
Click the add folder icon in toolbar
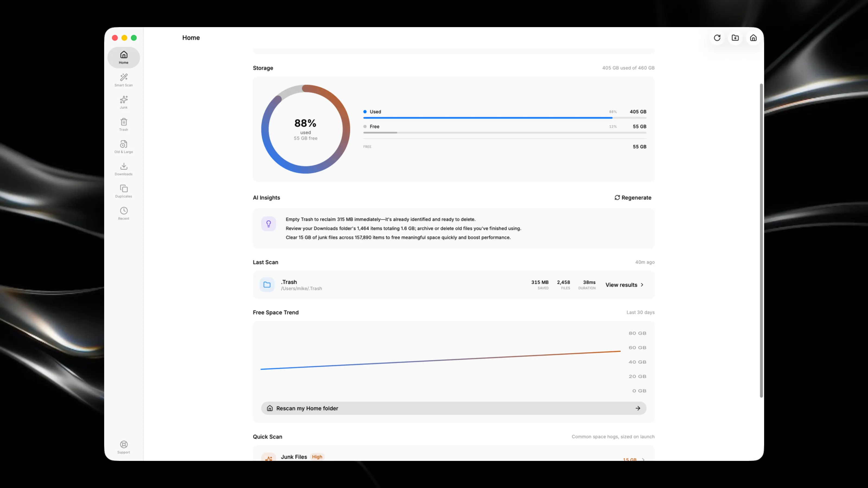735,38
